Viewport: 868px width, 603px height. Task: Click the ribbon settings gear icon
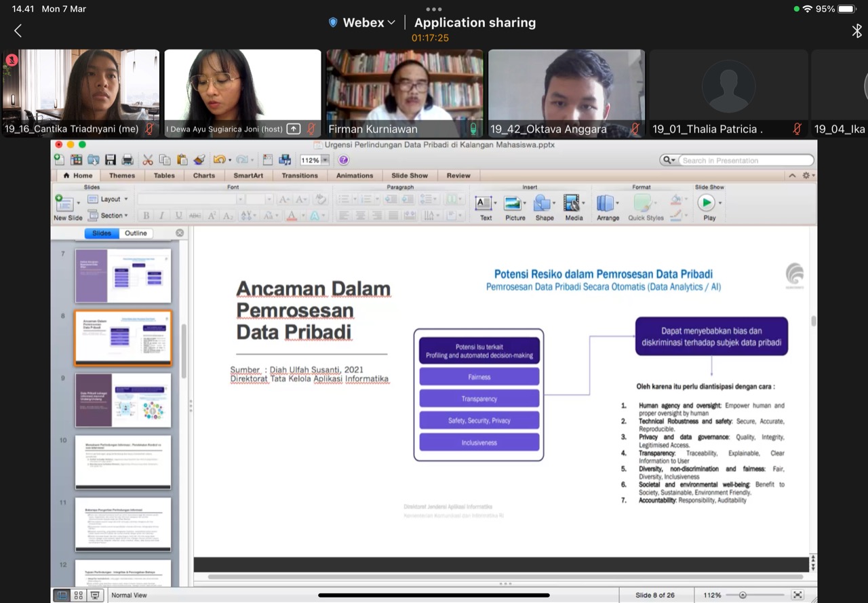806,176
